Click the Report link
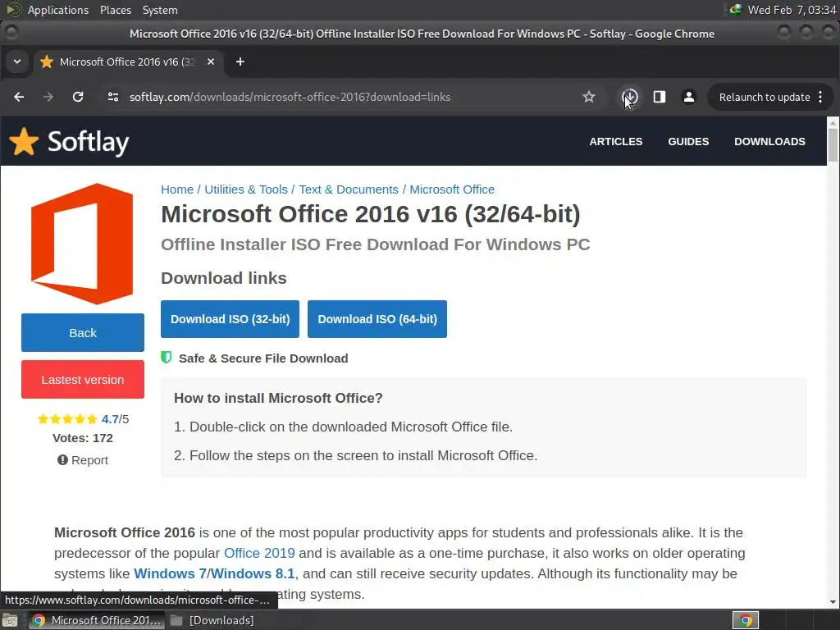The width and height of the screenshot is (840, 630). tap(89, 460)
